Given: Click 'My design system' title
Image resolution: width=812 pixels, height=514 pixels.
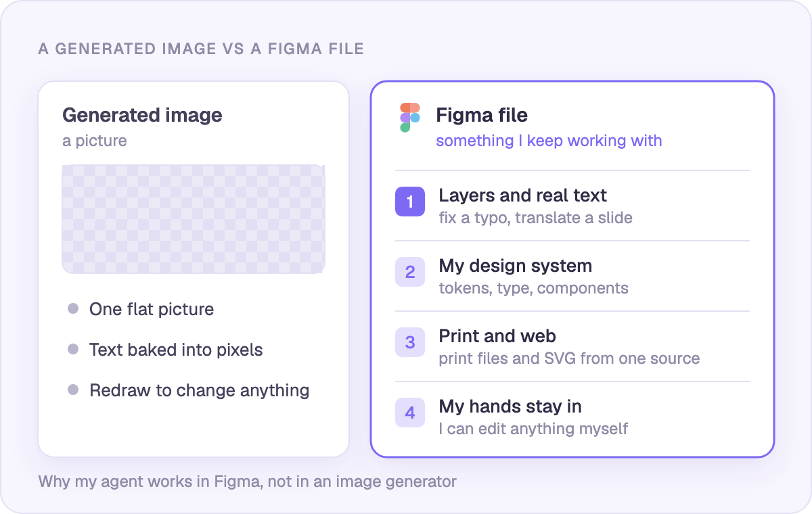Looking at the screenshot, I should [516, 266].
